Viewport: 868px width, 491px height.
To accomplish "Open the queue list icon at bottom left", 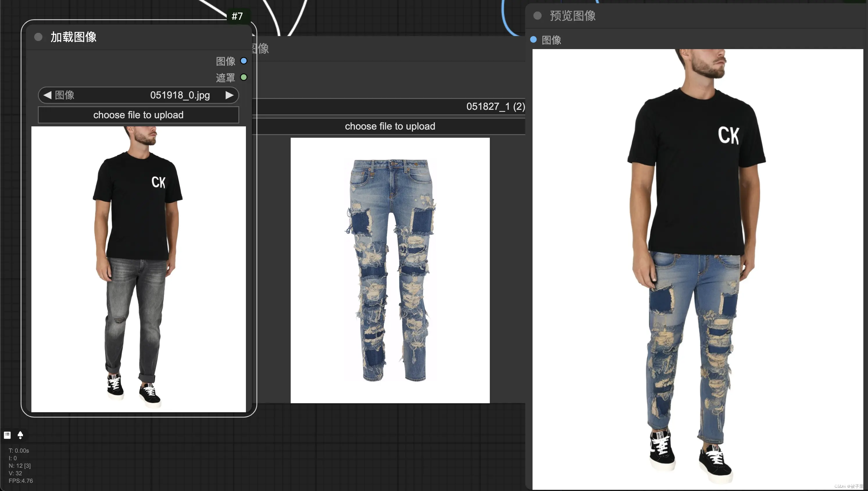I will pyautogui.click(x=7, y=435).
